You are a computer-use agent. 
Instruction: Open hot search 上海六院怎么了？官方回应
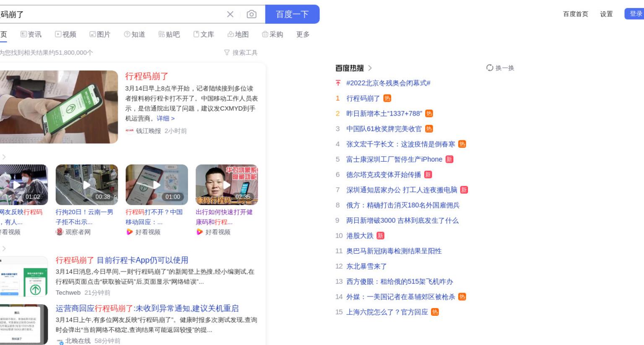pos(387,312)
